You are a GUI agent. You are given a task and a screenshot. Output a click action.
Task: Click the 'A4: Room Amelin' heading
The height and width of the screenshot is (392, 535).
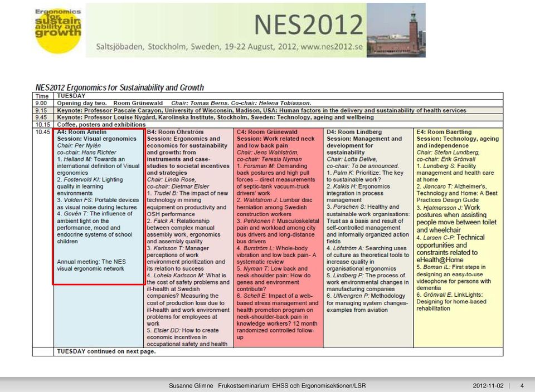82,132
